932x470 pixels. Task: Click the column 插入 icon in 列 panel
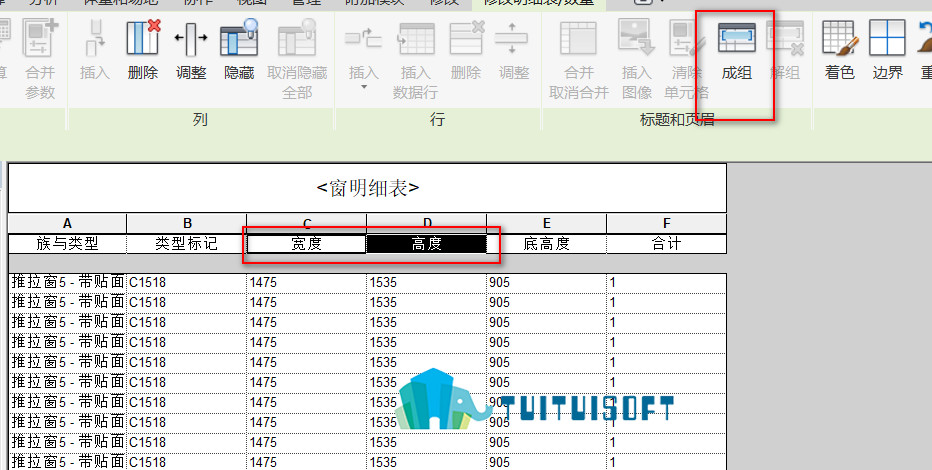point(95,38)
